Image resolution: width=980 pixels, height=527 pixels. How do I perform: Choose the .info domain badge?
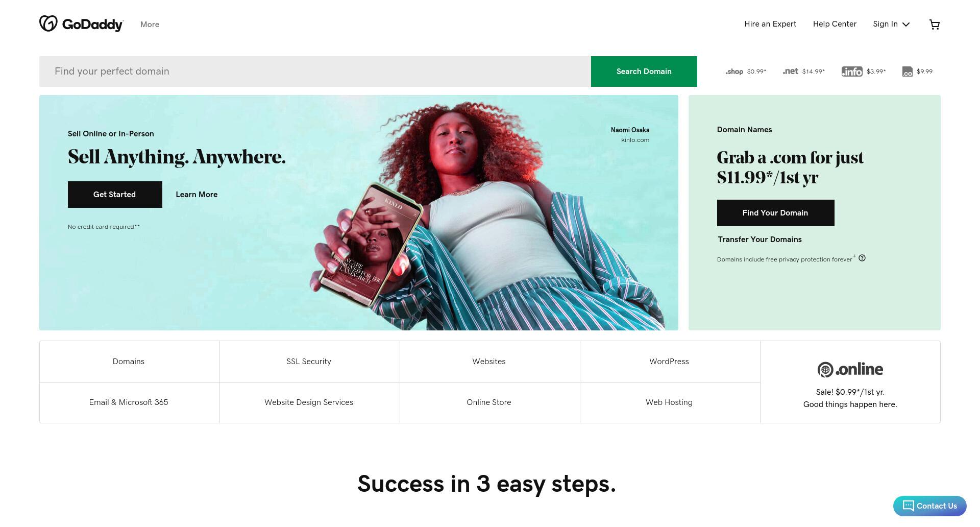(x=852, y=71)
